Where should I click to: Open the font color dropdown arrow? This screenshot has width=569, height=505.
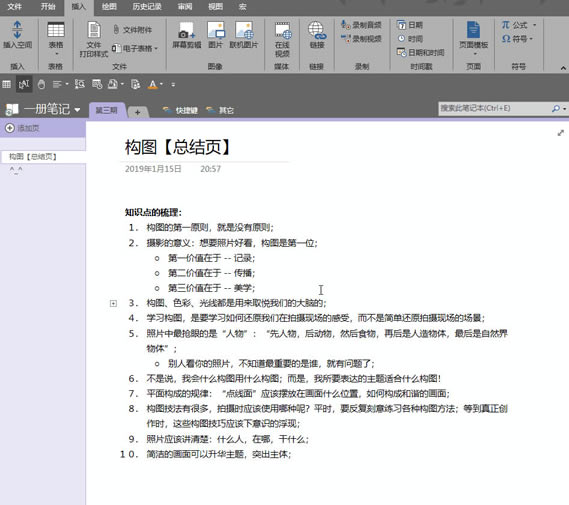point(161,84)
